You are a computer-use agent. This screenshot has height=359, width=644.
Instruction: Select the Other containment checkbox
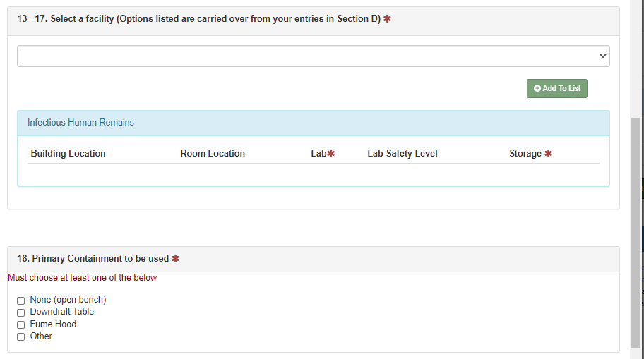(x=20, y=337)
